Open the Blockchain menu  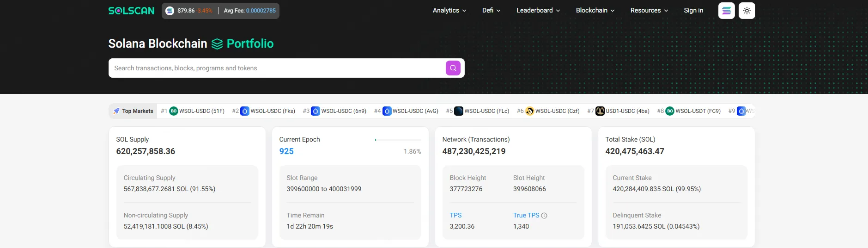595,11
